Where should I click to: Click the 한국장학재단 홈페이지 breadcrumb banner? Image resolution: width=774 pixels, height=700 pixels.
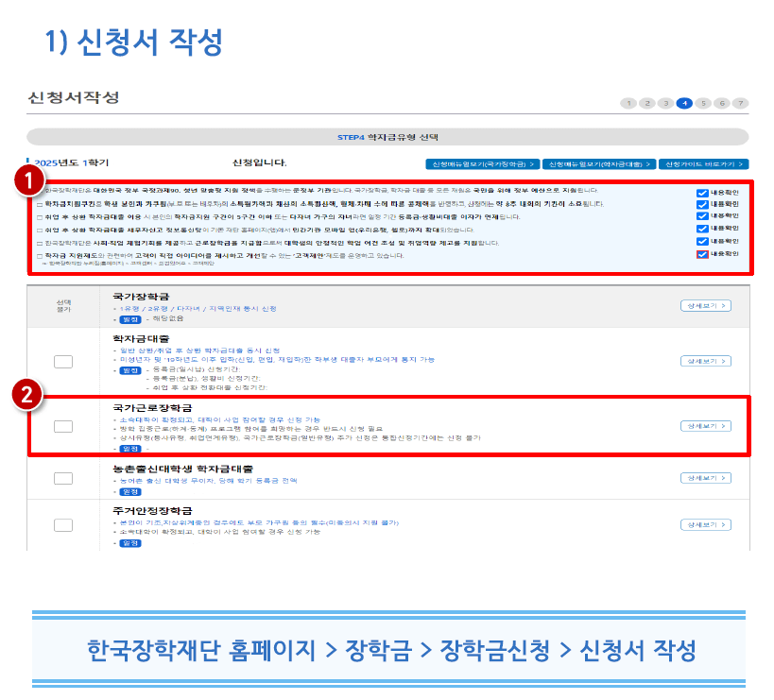(389, 649)
